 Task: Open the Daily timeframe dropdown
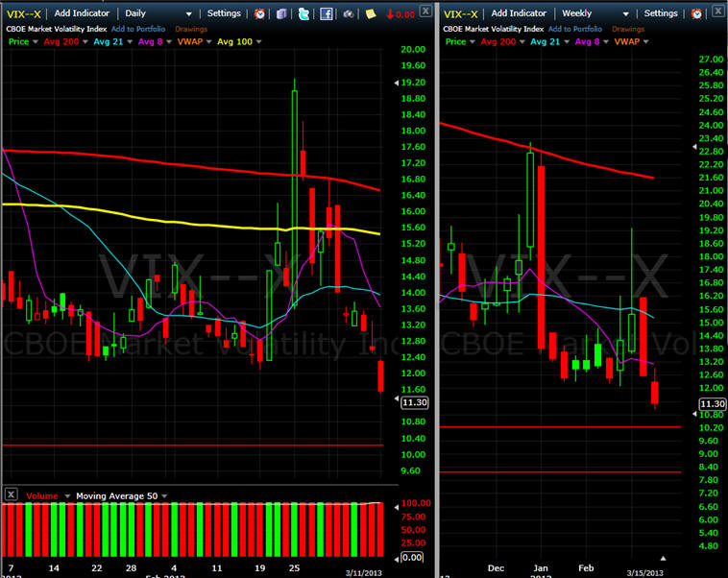[x=189, y=13]
